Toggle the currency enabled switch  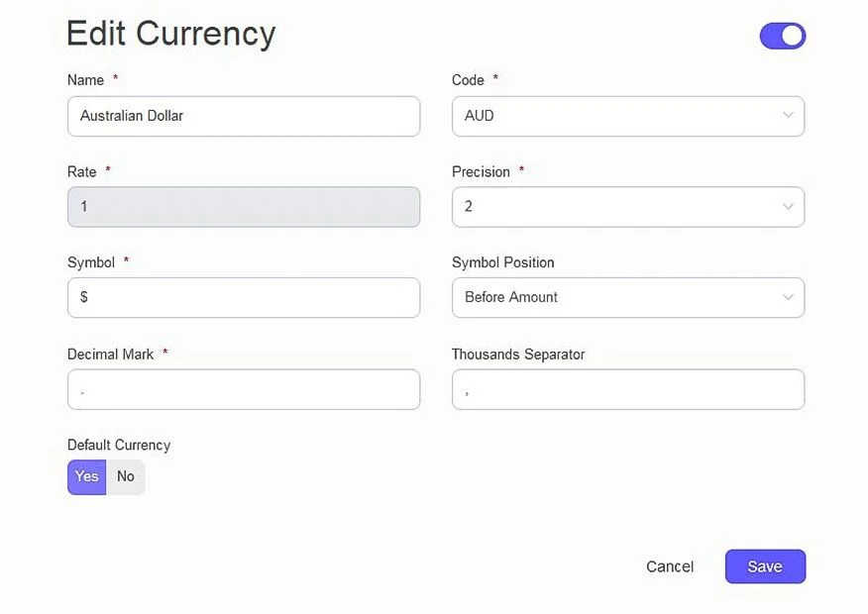(x=783, y=37)
